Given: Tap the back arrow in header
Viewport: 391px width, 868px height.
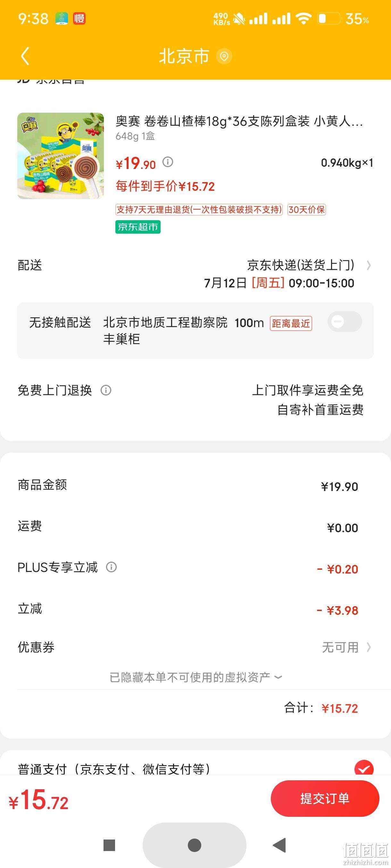Looking at the screenshot, I should pos(25,56).
